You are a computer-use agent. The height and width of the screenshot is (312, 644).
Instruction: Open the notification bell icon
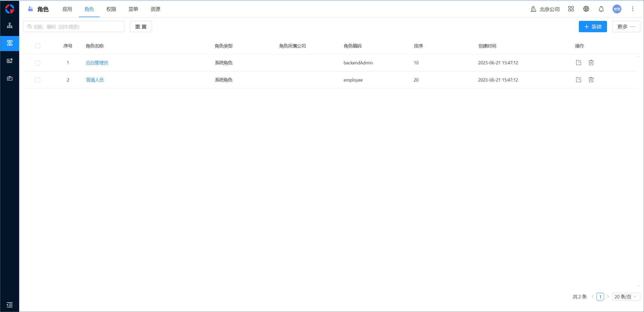601,9
